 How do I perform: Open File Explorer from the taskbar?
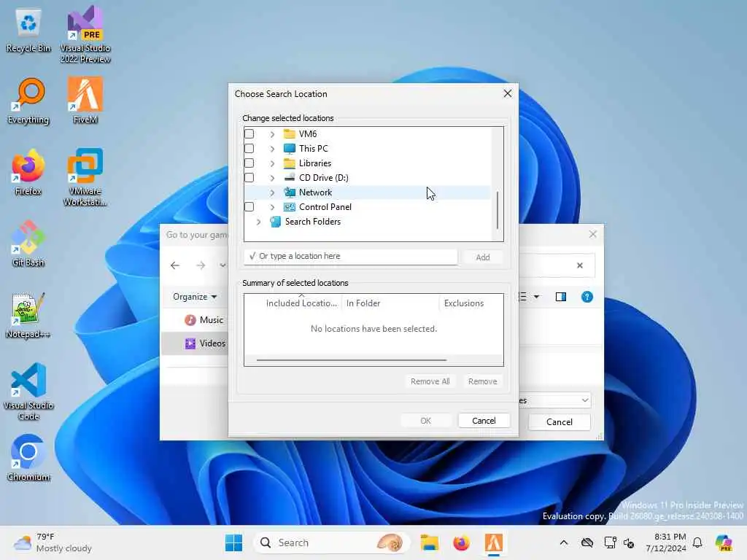point(429,542)
